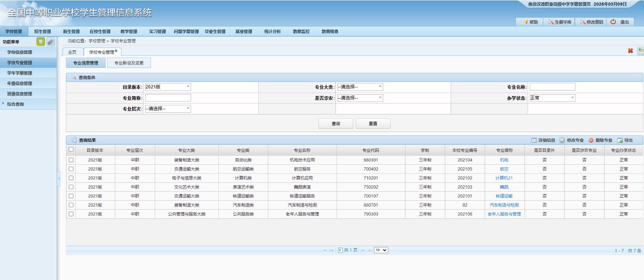Click the 详细信息 table icon
This screenshot has width=644, height=280.
[534, 140]
